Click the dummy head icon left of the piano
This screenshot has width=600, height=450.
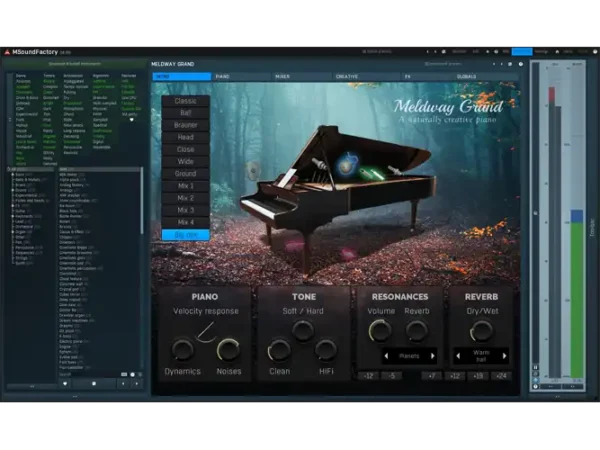[253, 170]
